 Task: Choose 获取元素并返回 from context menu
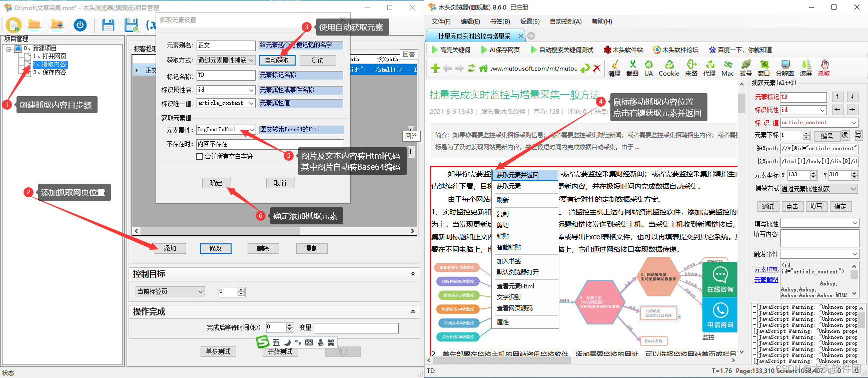click(525, 175)
